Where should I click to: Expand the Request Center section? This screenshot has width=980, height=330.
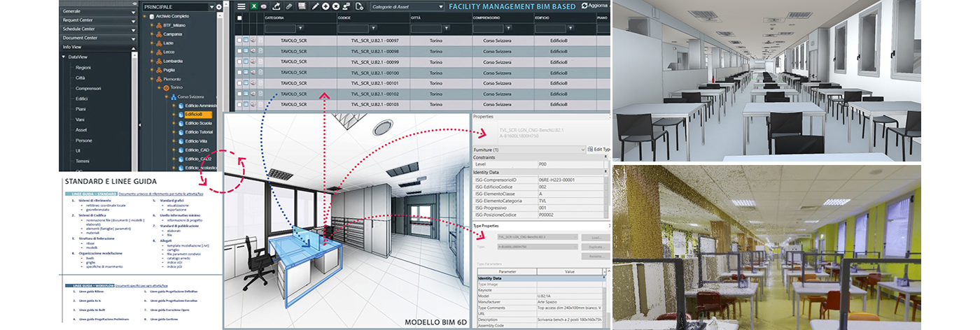pos(97,20)
